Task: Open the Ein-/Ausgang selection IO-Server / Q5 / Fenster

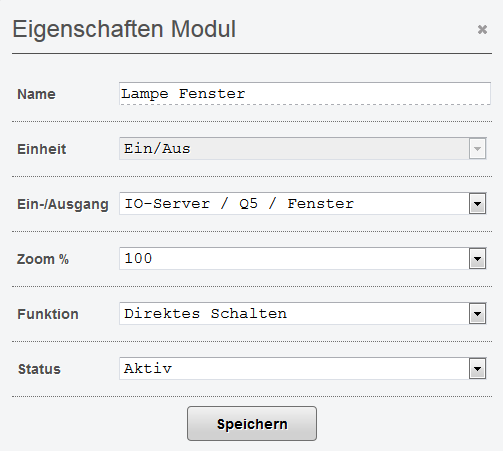Action: [303, 203]
